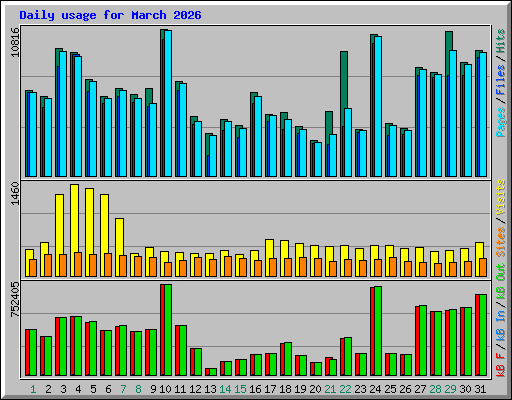The image size is (512, 400).
Task: Click day label 3 on the axis
Action: tap(63, 389)
